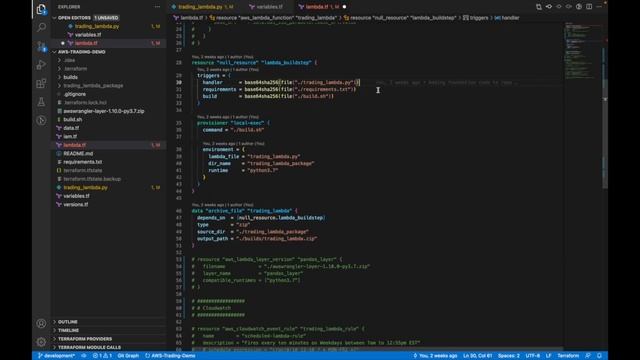Viewport: 640px width, 360px height.
Task: Open errors and warnings in status bar
Action: point(102,356)
